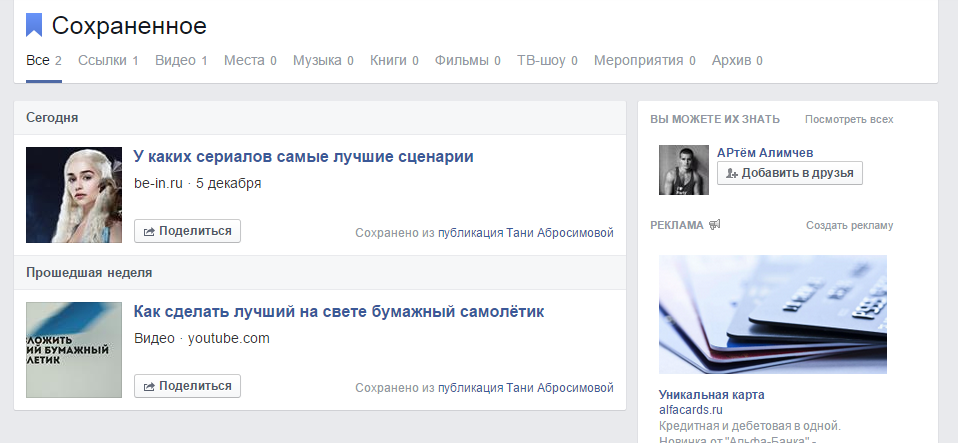Select the Места tab
Image resolution: width=958 pixels, height=443 pixels.
(250, 60)
